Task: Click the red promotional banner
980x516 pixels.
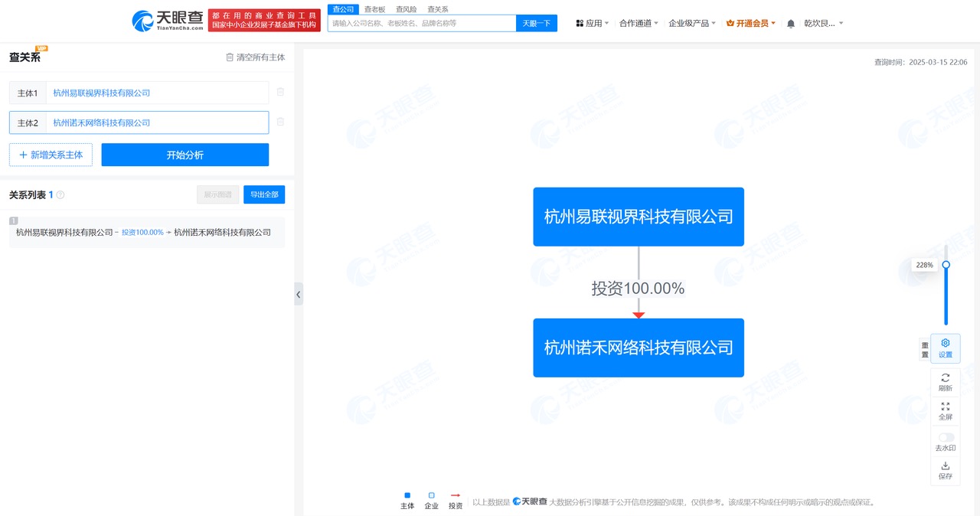Action: coord(264,21)
